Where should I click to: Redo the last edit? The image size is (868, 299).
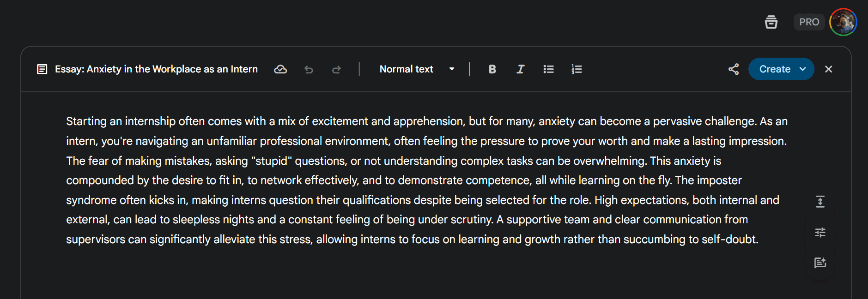336,69
